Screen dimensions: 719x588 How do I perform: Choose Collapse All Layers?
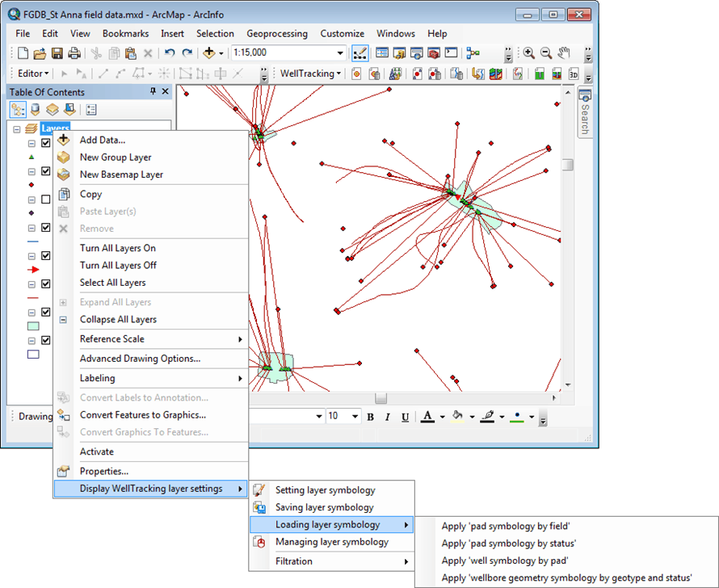pos(151,319)
